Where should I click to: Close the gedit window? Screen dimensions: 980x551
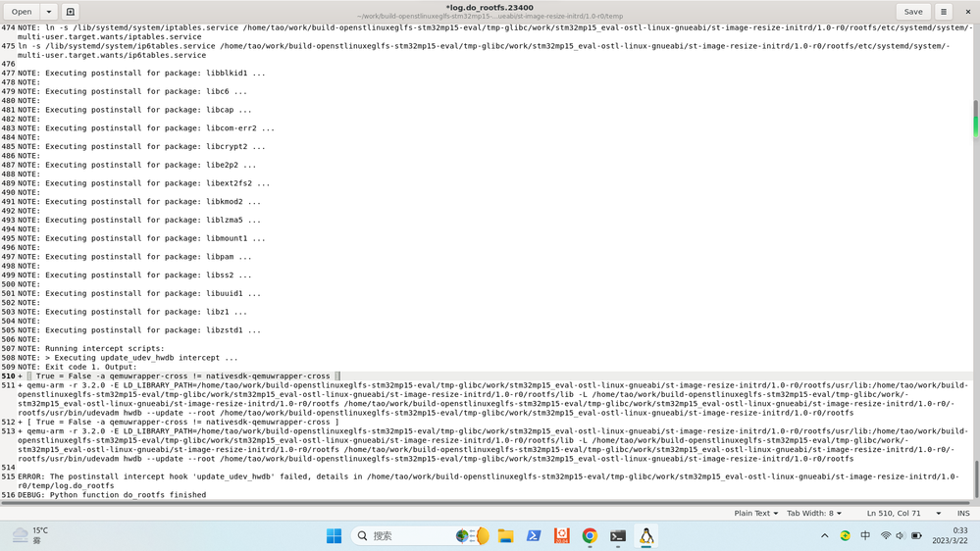pos(967,11)
